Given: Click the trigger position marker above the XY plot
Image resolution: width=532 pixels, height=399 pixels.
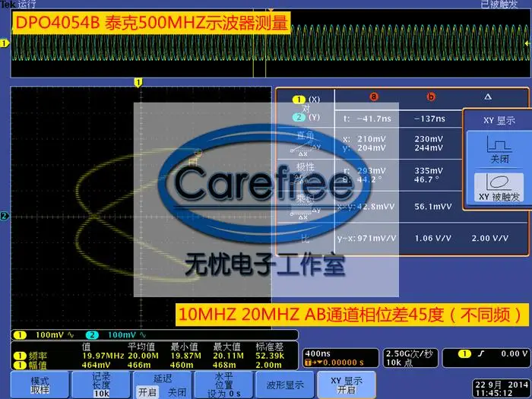Looking at the screenshot, I should click(138, 82).
